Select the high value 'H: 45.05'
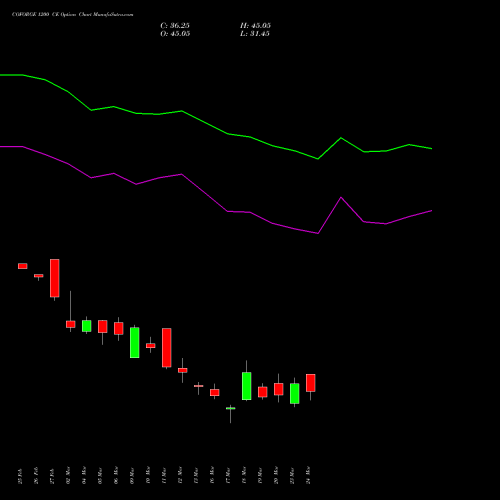 255,26
